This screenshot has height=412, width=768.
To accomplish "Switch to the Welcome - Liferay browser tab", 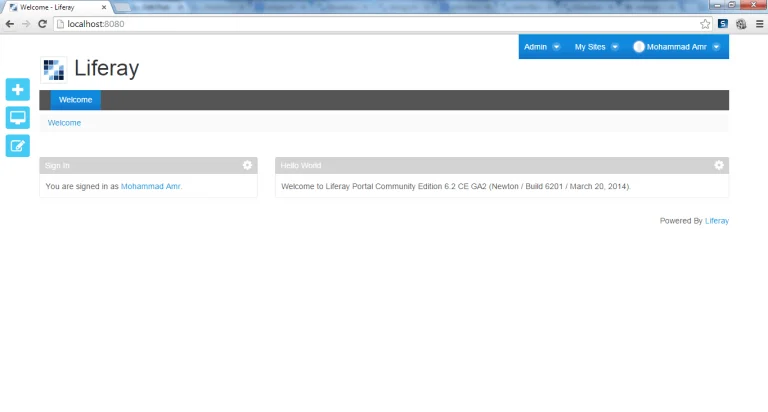I will click(50, 6).
